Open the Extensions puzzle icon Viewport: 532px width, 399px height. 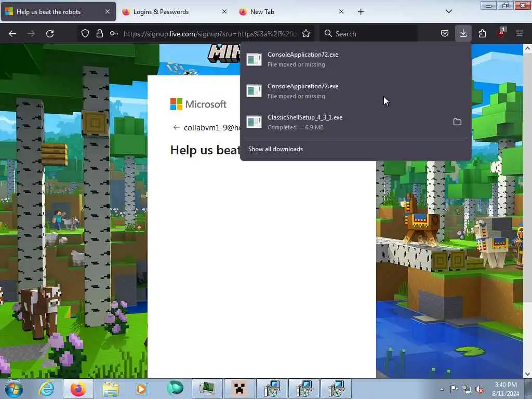click(x=482, y=33)
